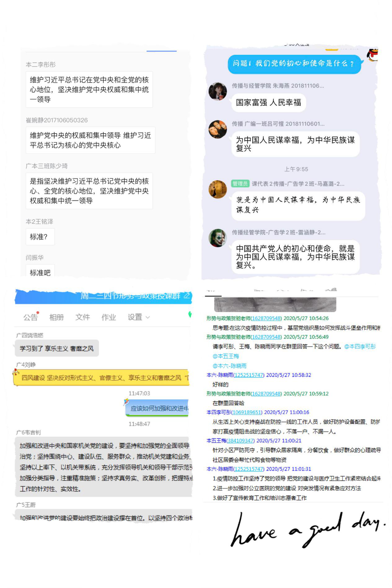Image resolution: width=392 pixels, height=588 pixels.
Task: Click the green icon right of 设置
Action: [190, 315]
